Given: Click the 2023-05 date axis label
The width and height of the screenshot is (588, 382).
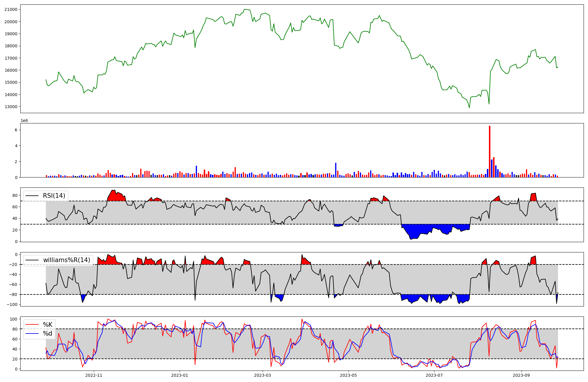Looking at the screenshot, I should 348,375.
